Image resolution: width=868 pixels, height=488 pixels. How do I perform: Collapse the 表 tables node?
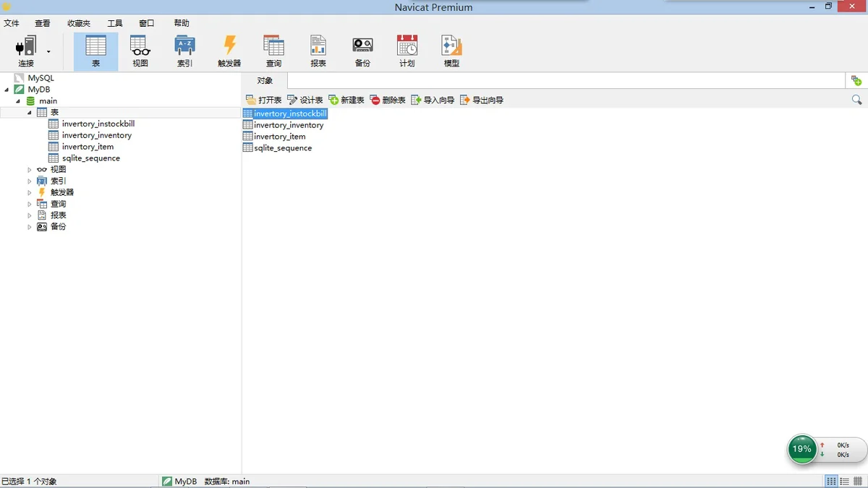(30, 113)
